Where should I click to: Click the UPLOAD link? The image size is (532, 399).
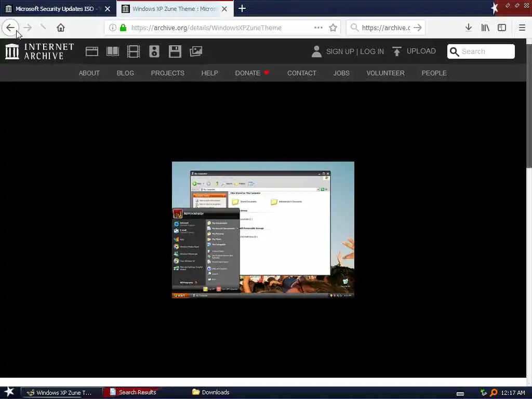[x=421, y=51]
